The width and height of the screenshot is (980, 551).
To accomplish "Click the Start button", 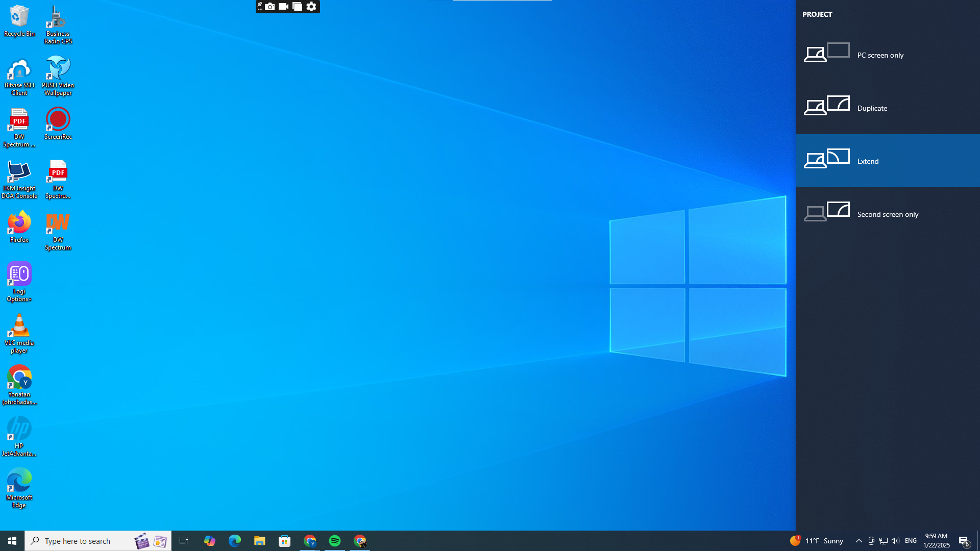I will pos(12,541).
